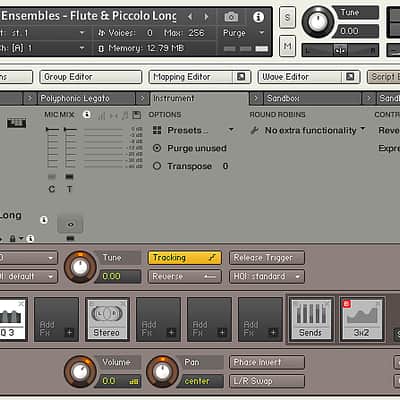Toggle the eye visibility button
This screenshot has height=400, width=400.
click(x=70, y=225)
